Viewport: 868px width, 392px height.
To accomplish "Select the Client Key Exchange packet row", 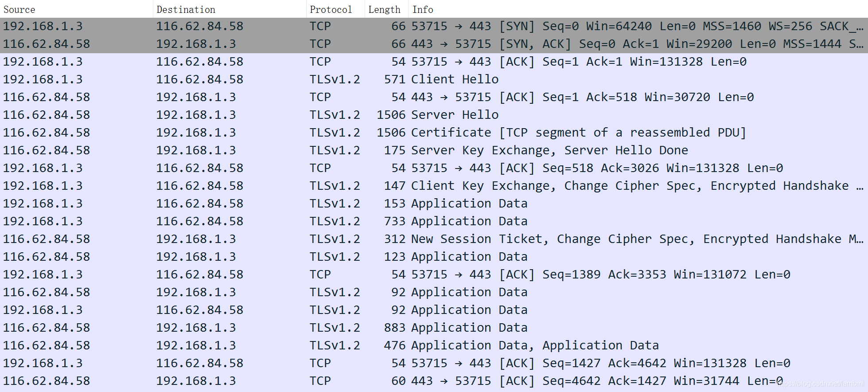I will [434, 186].
